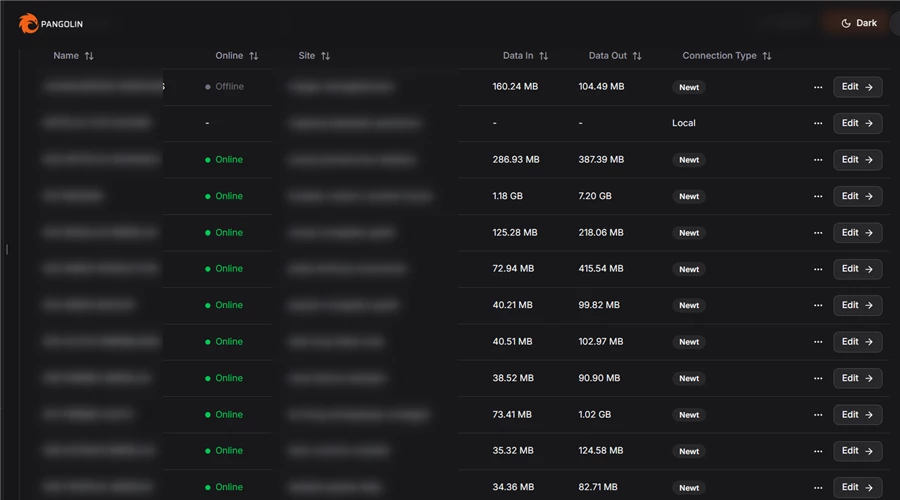
Task: Open three-dot menu for Local connection row
Action: point(818,123)
